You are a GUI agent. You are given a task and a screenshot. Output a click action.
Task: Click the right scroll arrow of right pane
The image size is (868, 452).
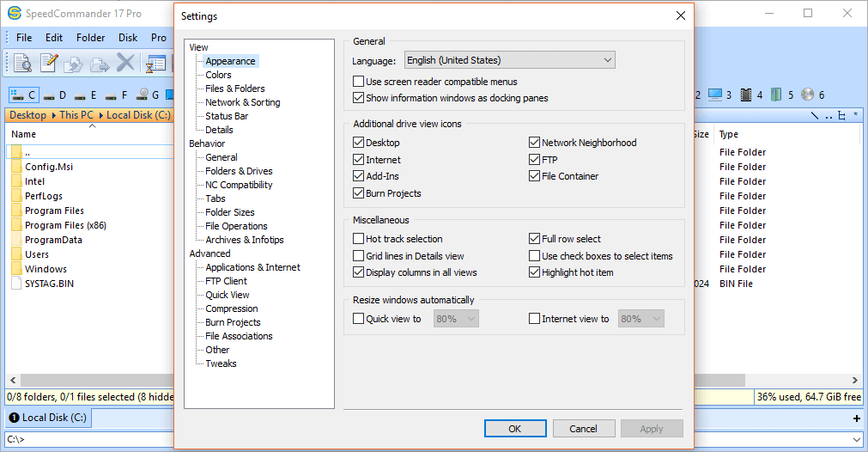coord(855,381)
